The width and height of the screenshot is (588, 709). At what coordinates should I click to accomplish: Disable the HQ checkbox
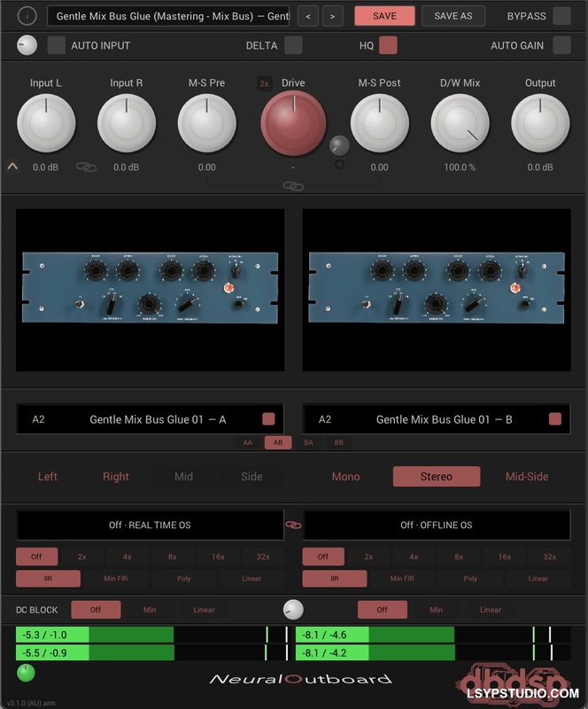click(x=388, y=45)
